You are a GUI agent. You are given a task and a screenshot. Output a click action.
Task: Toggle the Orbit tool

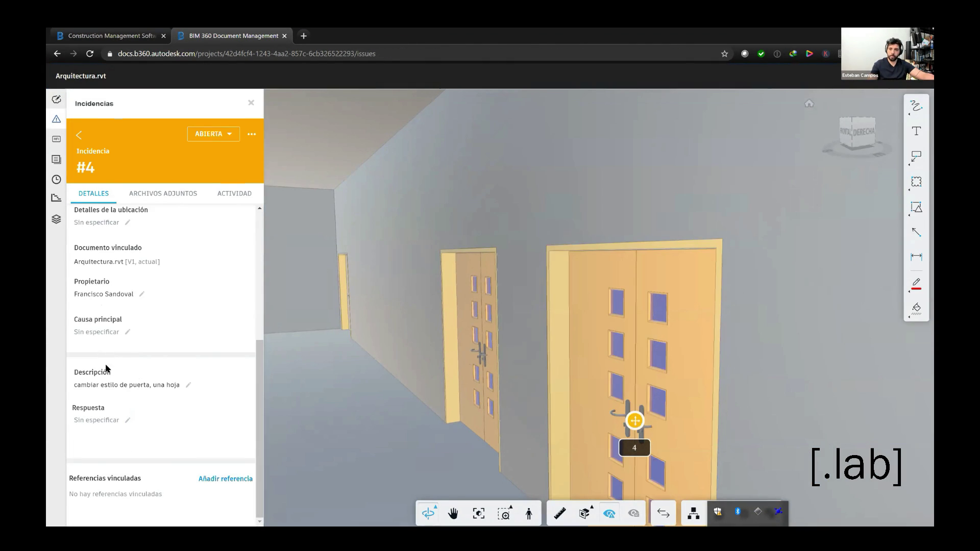[x=428, y=513]
